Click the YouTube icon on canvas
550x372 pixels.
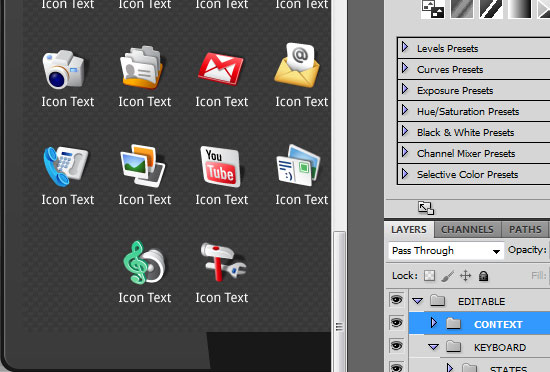(x=221, y=166)
